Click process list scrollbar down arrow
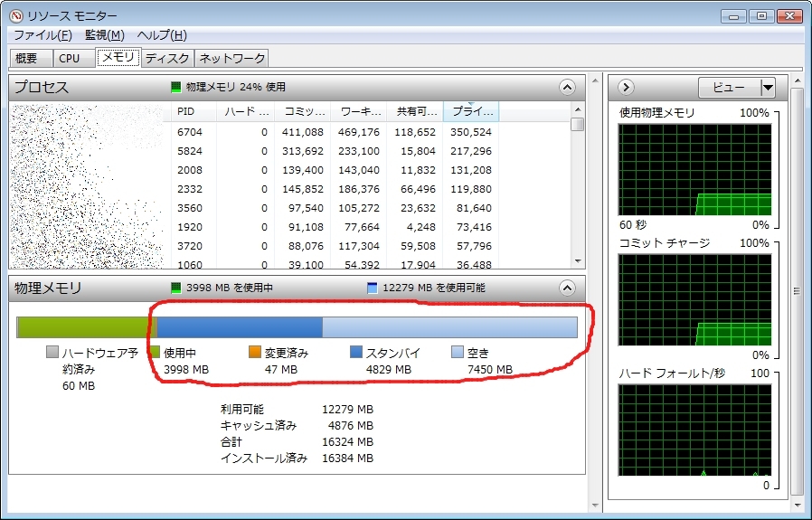The image size is (812, 520). (x=578, y=261)
